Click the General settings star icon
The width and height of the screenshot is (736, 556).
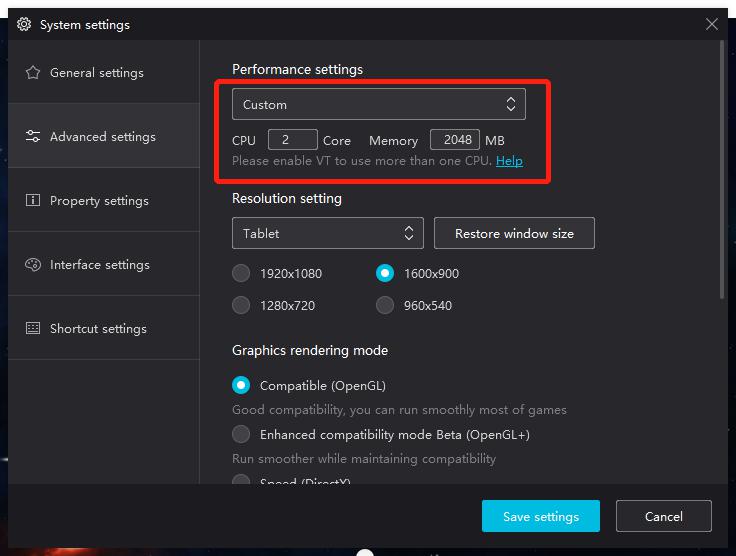click(x=33, y=73)
